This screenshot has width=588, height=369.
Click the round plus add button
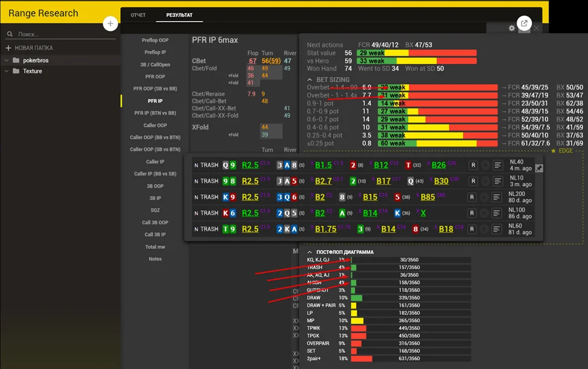[110, 24]
